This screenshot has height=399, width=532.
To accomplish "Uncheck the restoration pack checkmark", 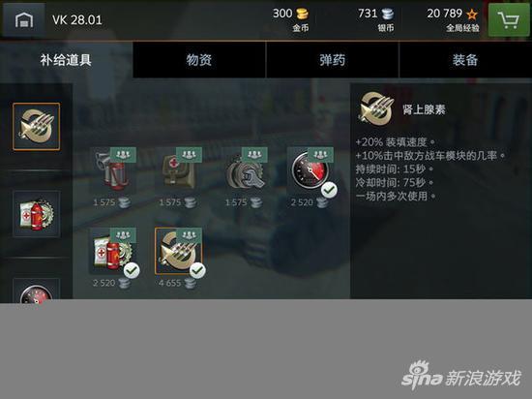I will pos(132,270).
